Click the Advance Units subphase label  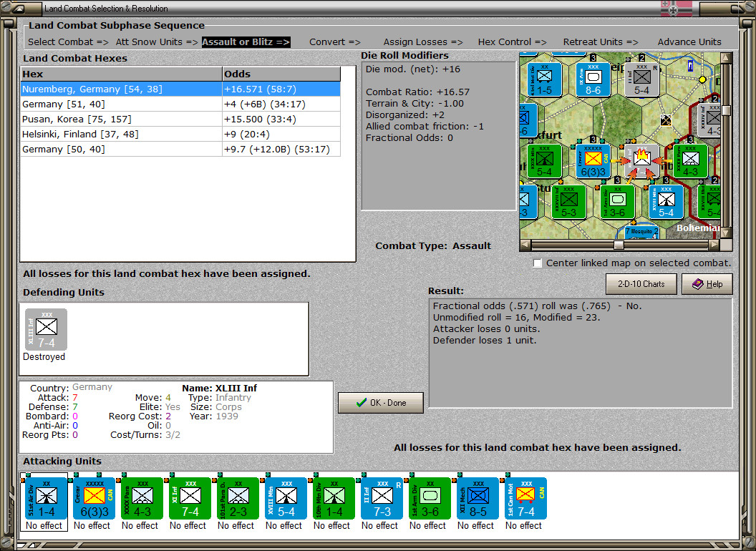689,42
